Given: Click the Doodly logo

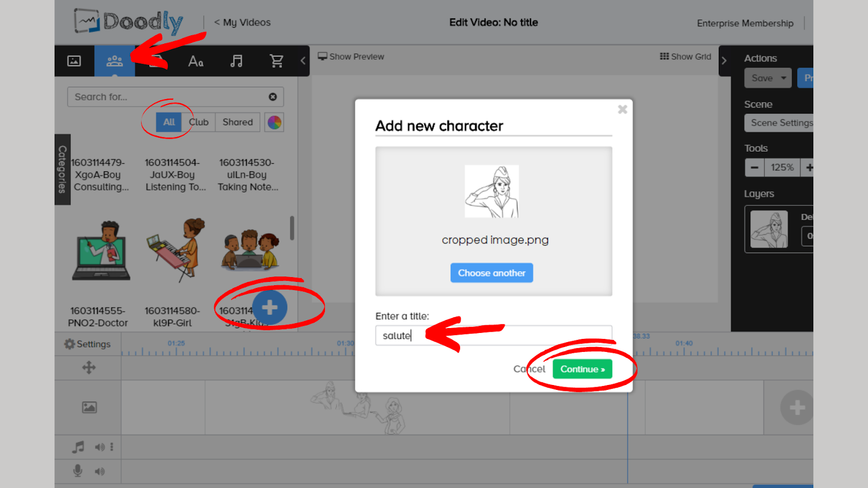Looking at the screenshot, I should pos(129,22).
